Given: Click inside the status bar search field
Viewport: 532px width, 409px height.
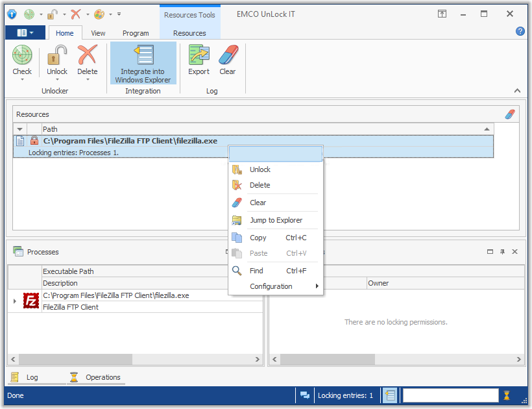Looking at the screenshot, I should tap(450, 395).
